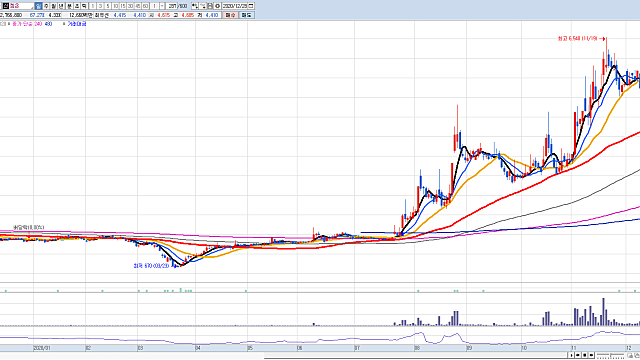Click the save-style chart icon in toolbar

coord(210,6)
